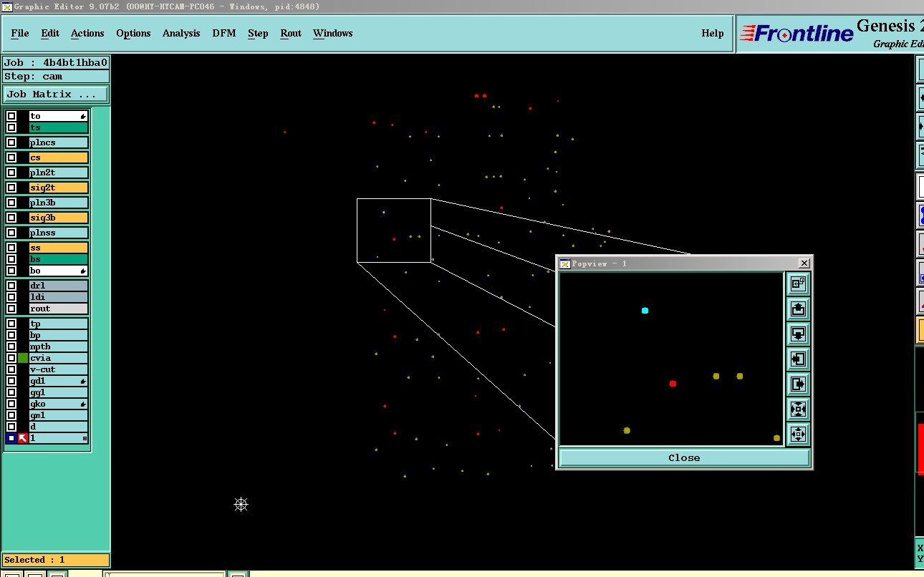Click the green color swatch beside cvia

(23, 358)
